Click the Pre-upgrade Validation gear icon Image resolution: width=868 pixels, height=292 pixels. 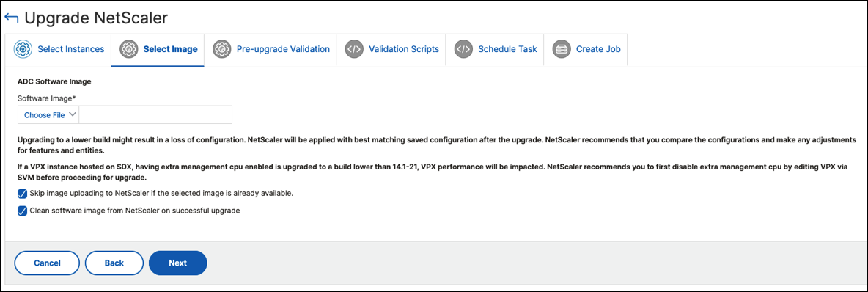[222, 48]
